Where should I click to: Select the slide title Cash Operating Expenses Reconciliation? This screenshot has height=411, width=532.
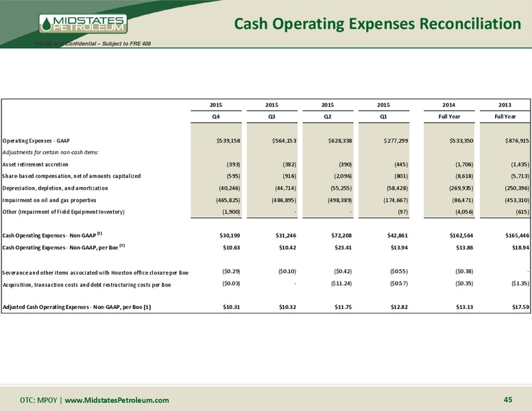[377, 24]
